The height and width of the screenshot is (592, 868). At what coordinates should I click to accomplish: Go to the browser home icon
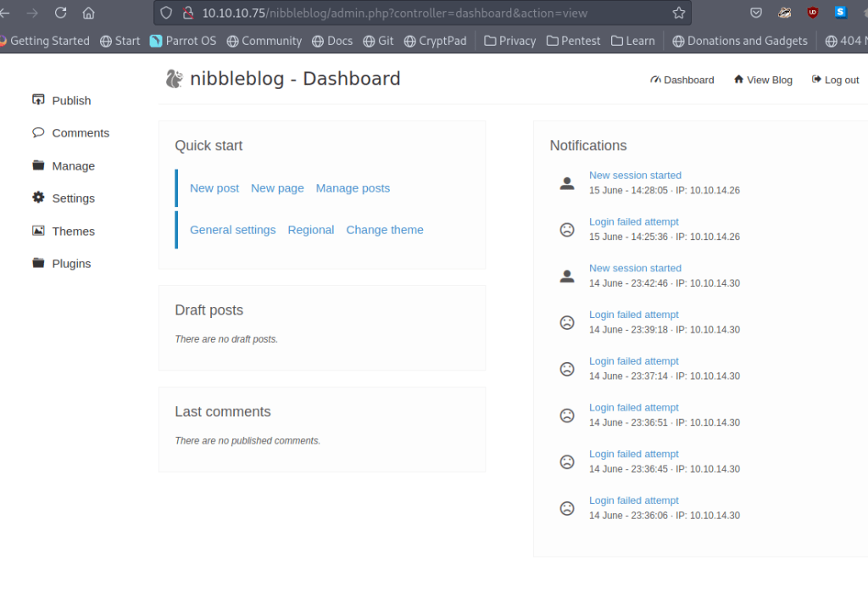coord(88,13)
